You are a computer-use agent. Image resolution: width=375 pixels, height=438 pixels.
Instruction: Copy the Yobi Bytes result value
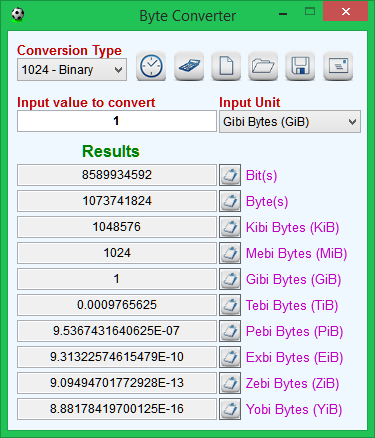(230, 409)
